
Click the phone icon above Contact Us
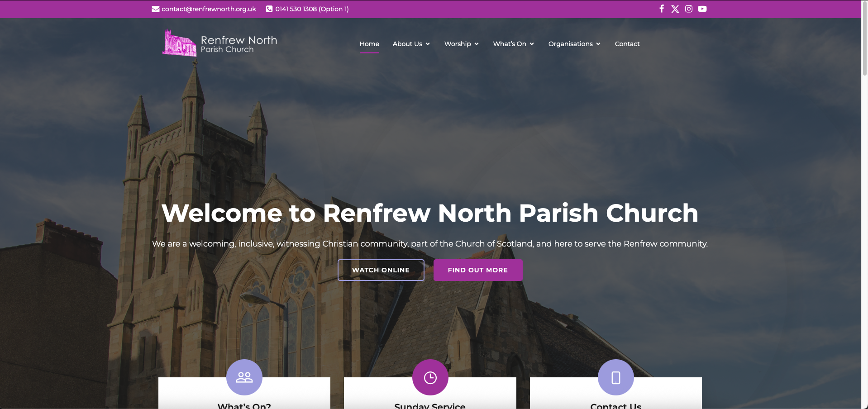click(x=615, y=377)
